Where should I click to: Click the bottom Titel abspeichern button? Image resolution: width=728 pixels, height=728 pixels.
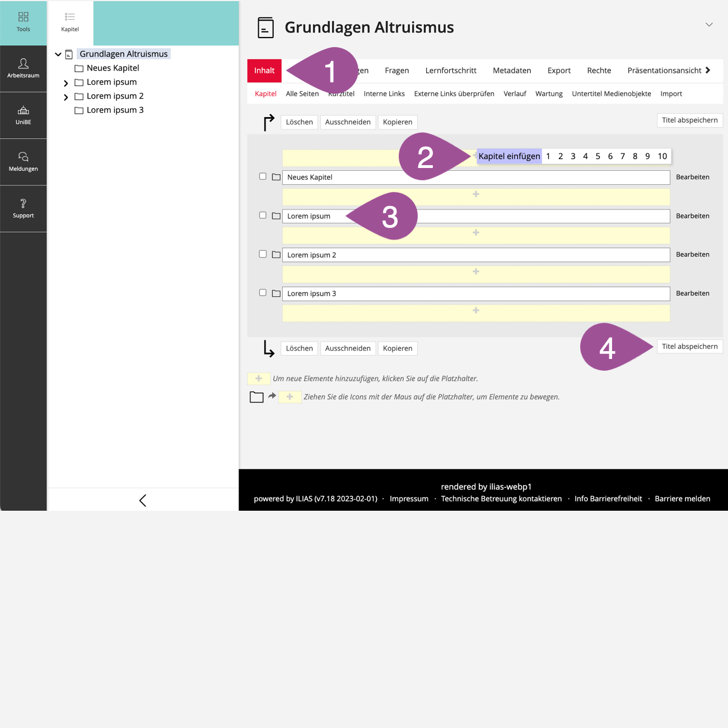click(689, 347)
